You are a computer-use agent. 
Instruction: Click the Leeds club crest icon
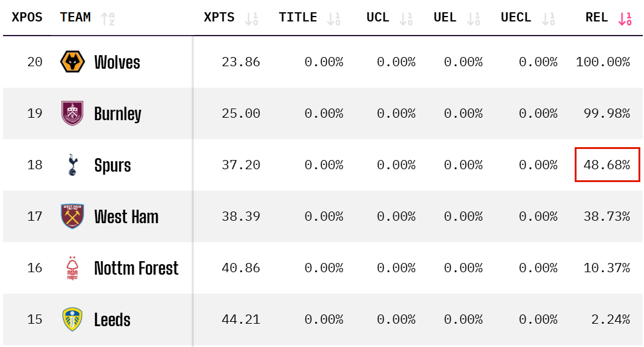72,319
